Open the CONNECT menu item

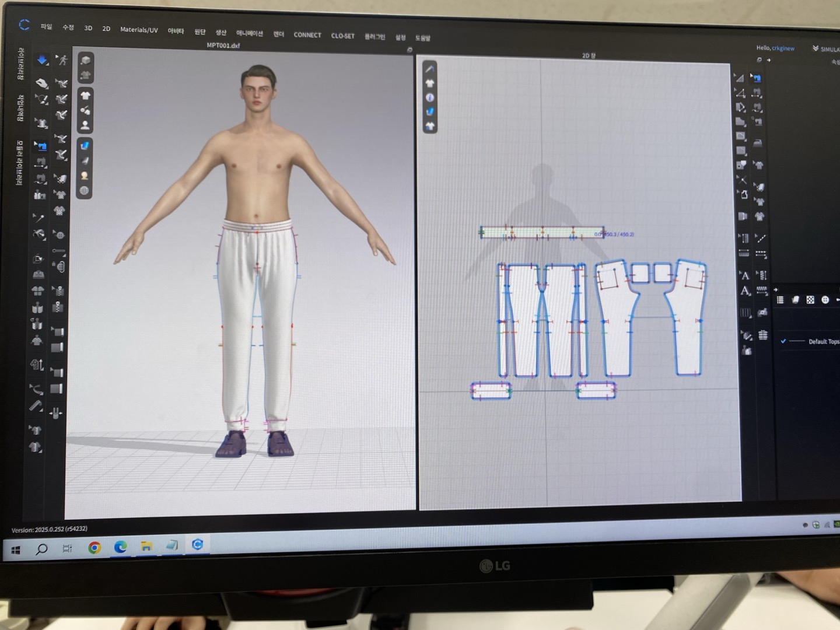307,35
